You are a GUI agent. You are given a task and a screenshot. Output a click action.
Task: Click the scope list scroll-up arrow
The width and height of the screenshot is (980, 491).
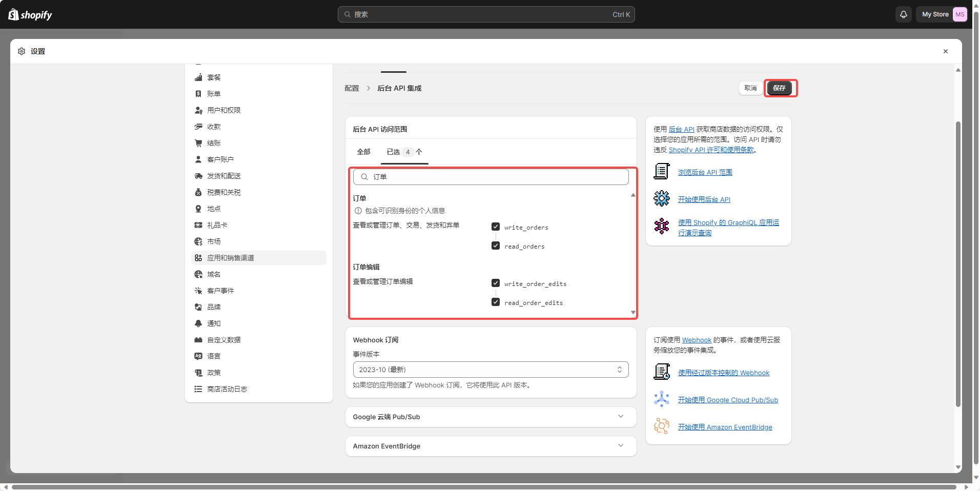click(633, 195)
